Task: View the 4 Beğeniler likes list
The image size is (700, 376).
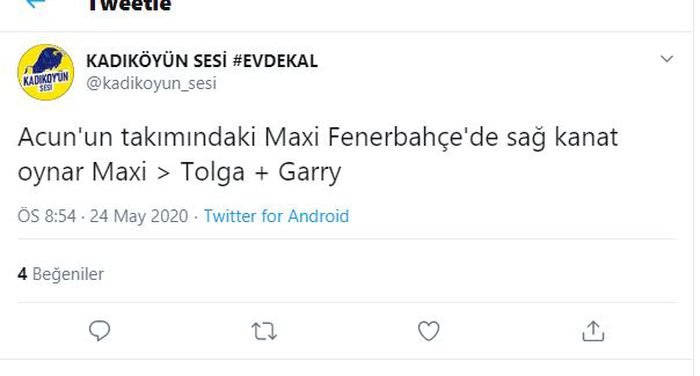Action: click(x=61, y=274)
